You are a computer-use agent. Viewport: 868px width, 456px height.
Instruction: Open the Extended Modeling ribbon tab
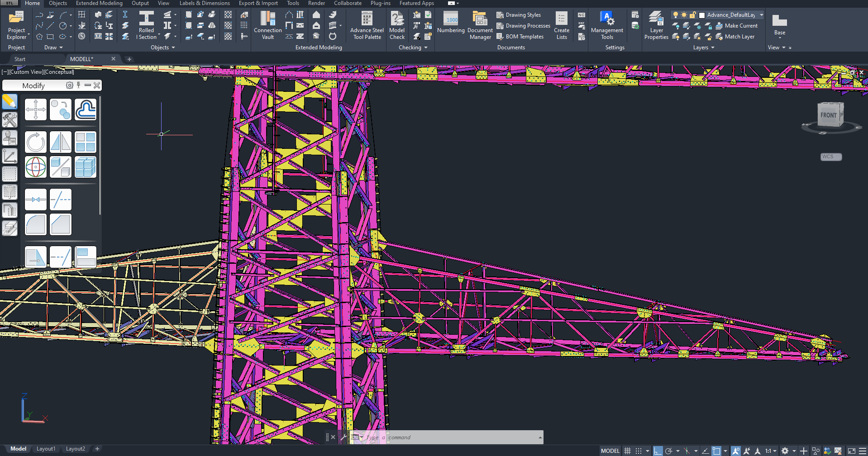click(99, 3)
